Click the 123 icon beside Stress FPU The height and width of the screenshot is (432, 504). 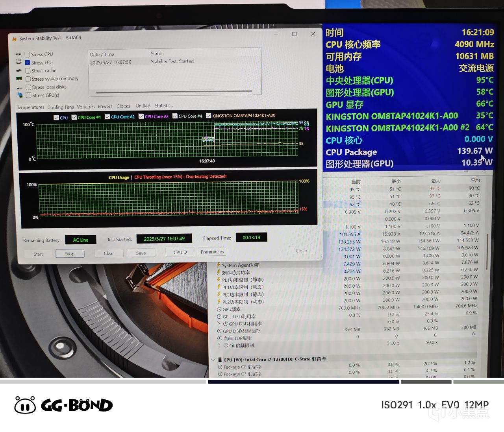18,62
